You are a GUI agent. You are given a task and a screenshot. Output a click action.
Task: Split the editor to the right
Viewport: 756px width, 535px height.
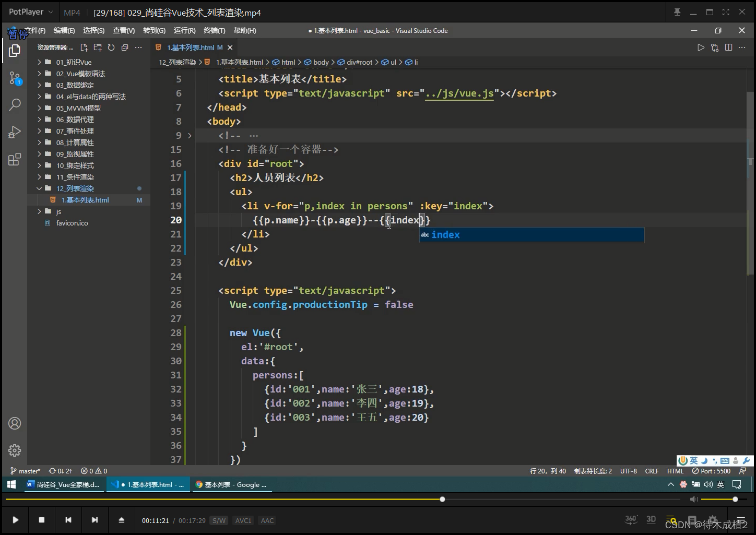728,47
